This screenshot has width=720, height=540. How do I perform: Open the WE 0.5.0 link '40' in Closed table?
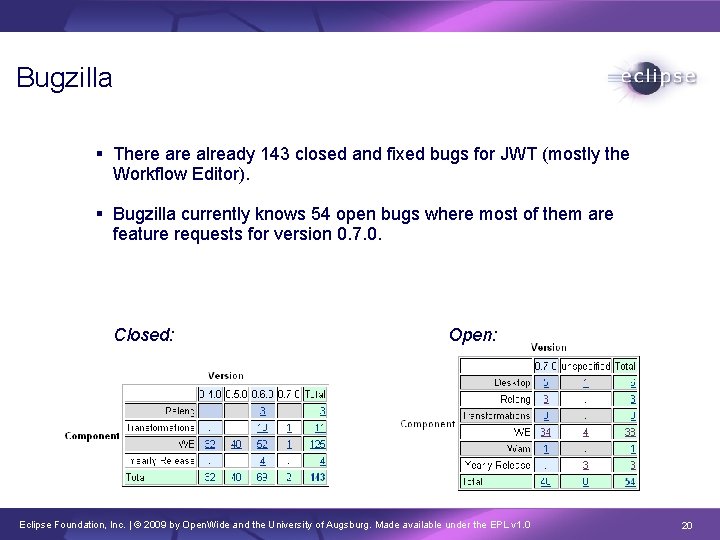tap(236, 444)
